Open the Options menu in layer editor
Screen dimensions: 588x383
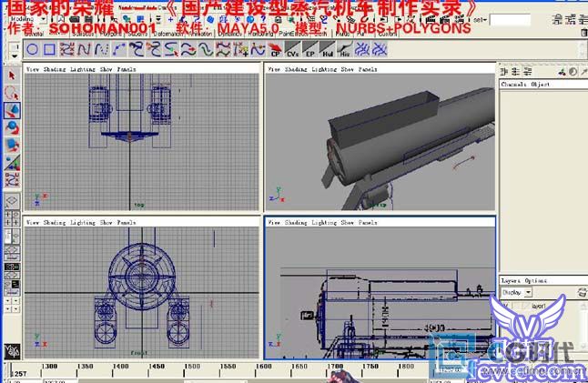[x=536, y=281]
